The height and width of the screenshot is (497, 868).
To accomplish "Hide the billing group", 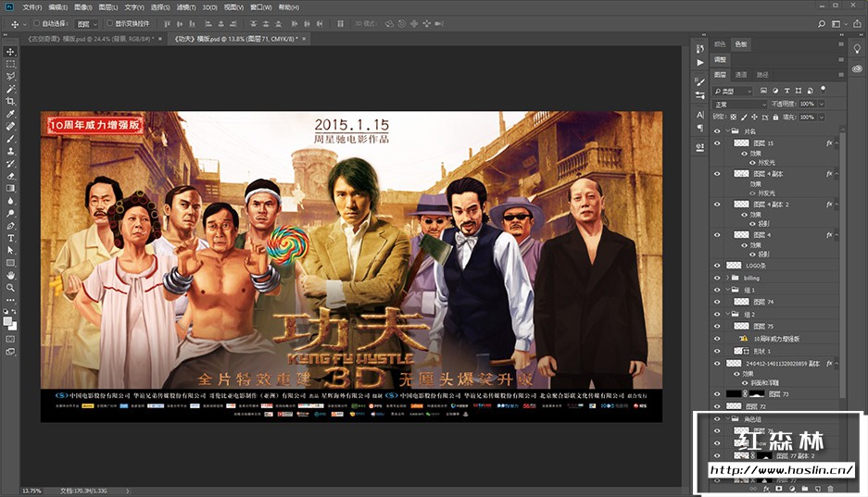I will [x=717, y=278].
